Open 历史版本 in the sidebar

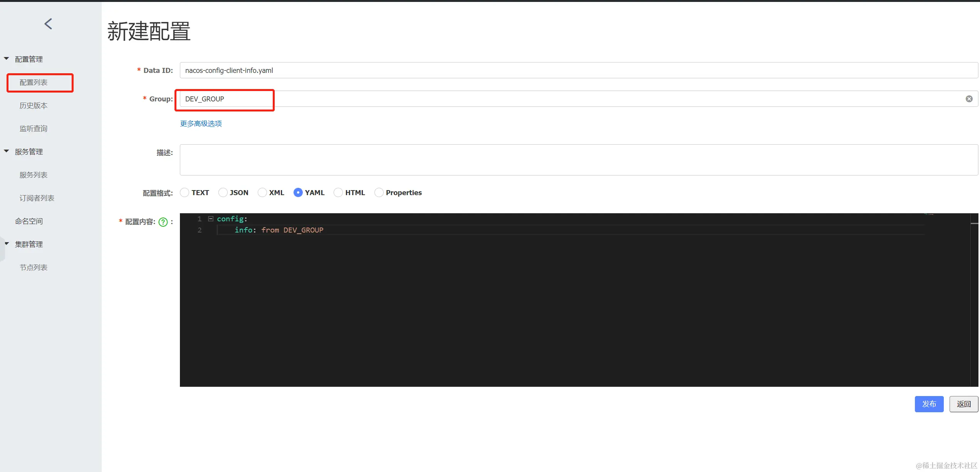tap(34, 106)
